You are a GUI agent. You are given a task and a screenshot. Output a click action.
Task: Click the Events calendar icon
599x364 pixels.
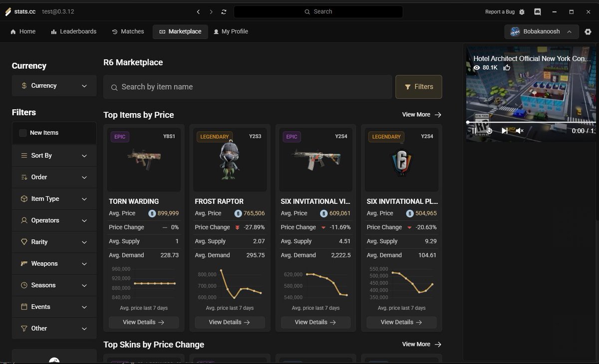[24, 307]
